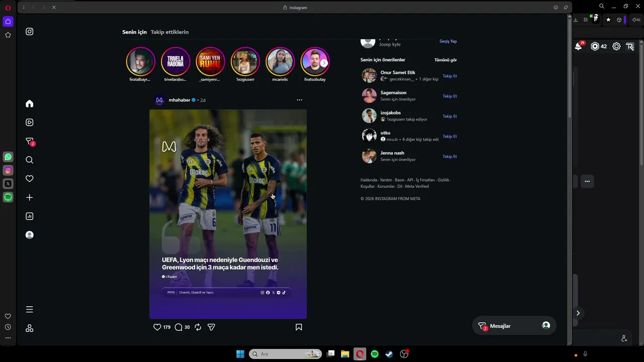Follow Sagemaison via Takip Et
644x362 pixels.
450,96
